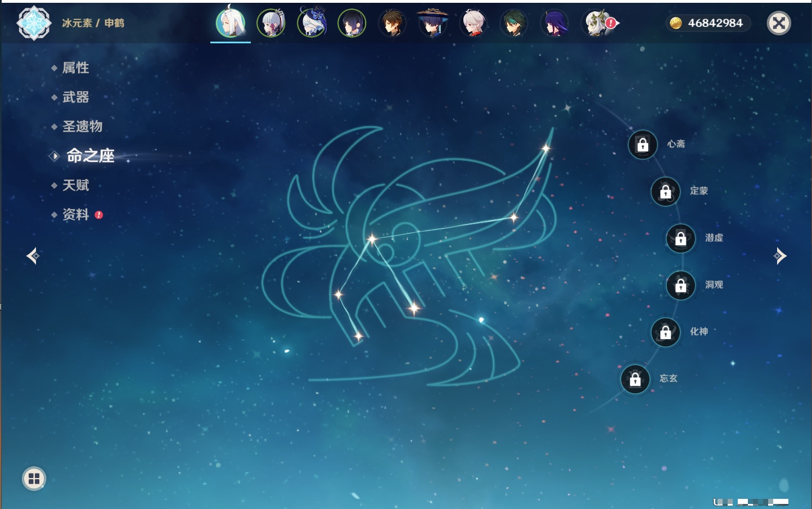This screenshot has height=509, width=812.
Task: Open the four-square grid menu button
Action: tap(34, 479)
